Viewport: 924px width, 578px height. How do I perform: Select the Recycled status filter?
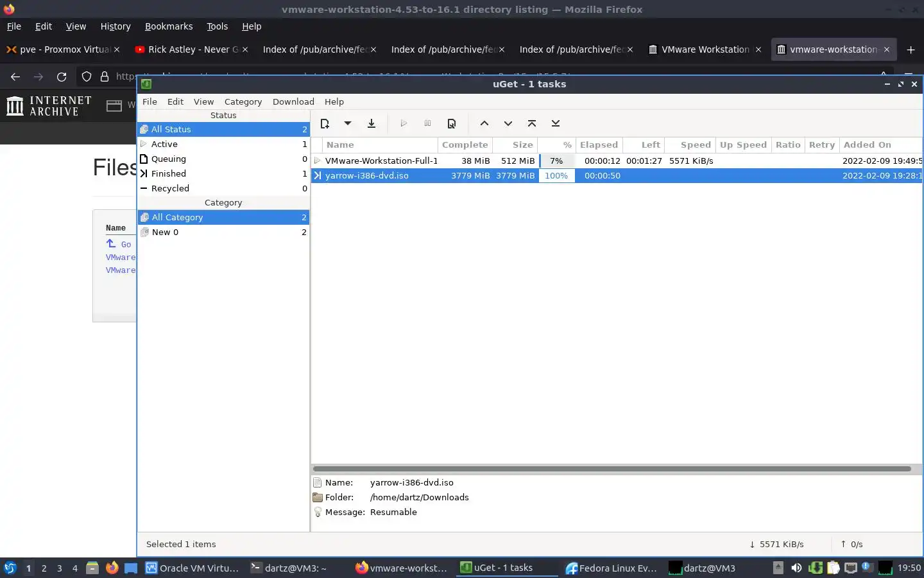click(x=223, y=188)
